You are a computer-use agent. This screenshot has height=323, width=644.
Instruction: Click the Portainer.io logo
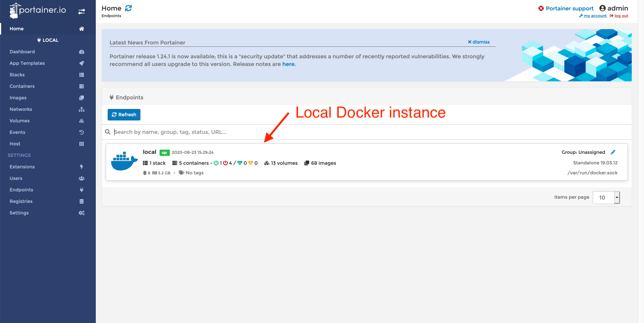pyautogui.click(x=38, y=10)
